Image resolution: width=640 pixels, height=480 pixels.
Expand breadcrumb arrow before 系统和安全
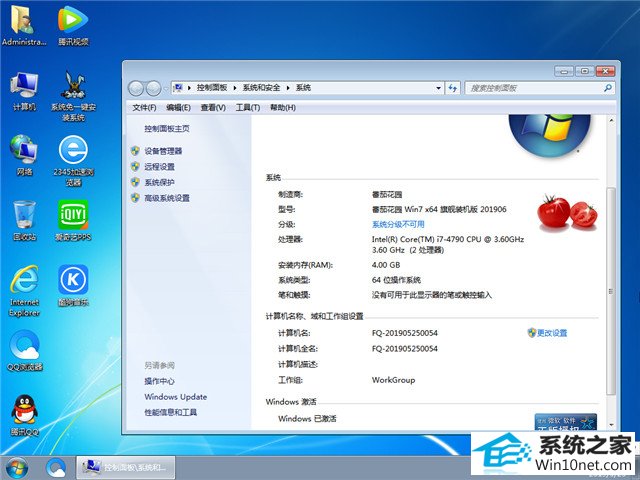[x=235, y=88]
